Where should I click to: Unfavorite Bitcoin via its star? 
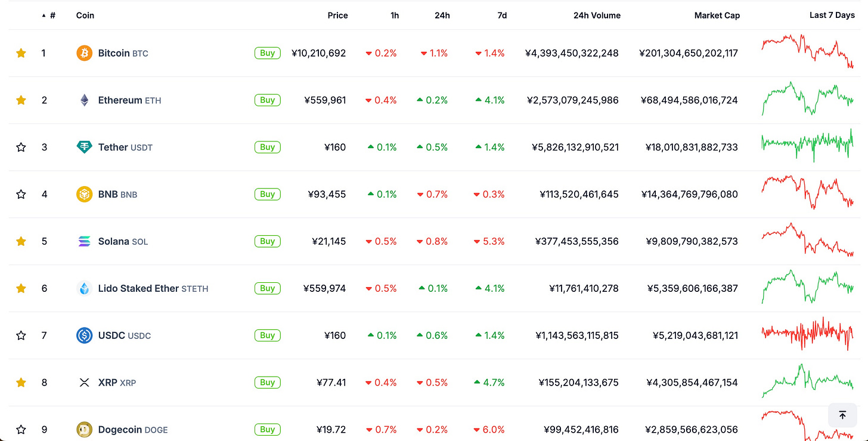coord(21,53)
